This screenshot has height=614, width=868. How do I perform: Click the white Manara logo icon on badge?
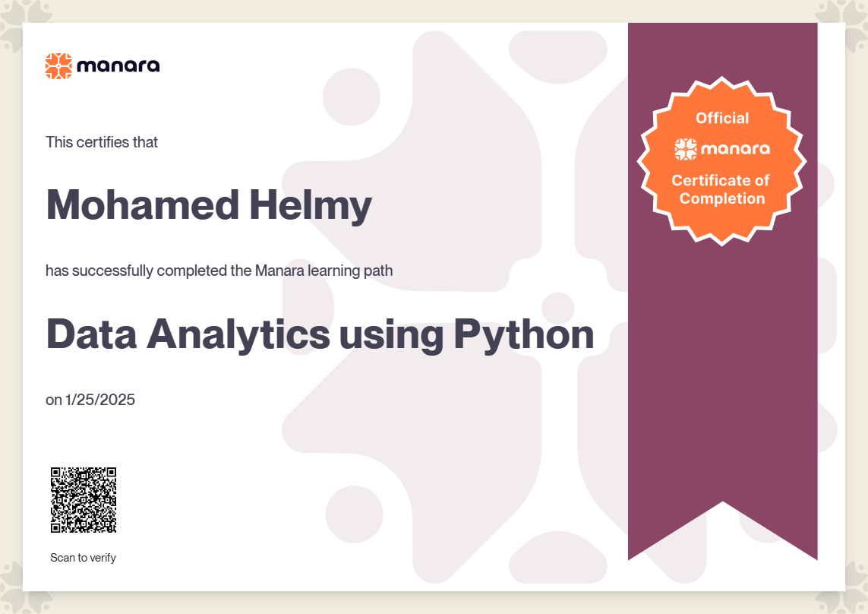(686, 149)
